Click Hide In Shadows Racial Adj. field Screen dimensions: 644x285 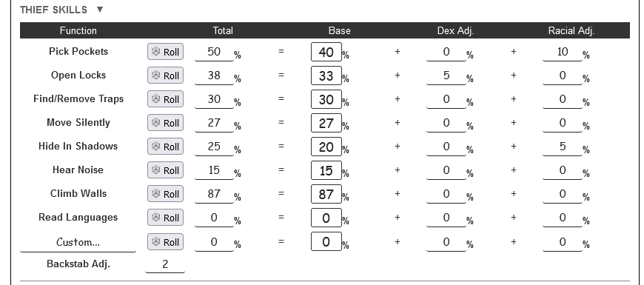click(563, 147)
